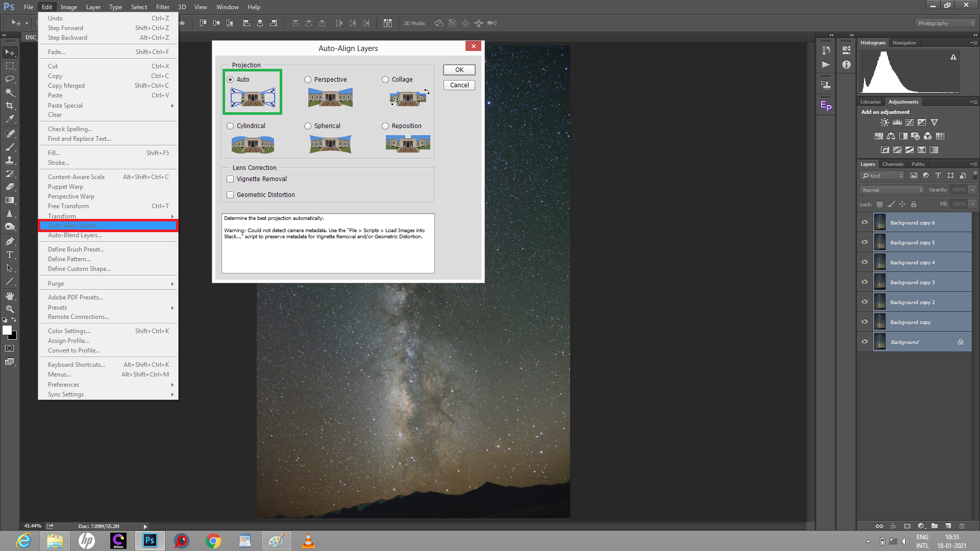The height and width of the screenshot is (551, 980).
Task: Switch to the Channels tab
Action: [x=893, y=164]
